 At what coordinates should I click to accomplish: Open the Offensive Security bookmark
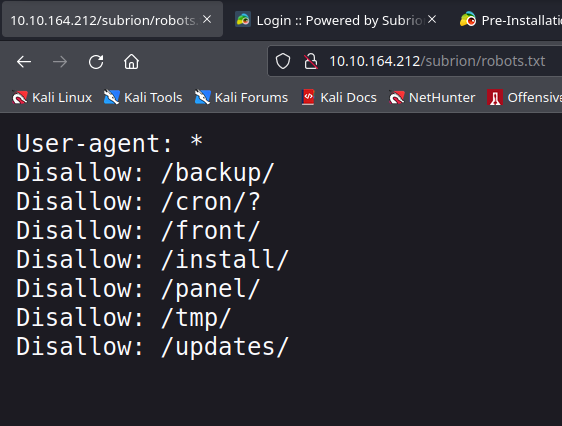(524, 97)
